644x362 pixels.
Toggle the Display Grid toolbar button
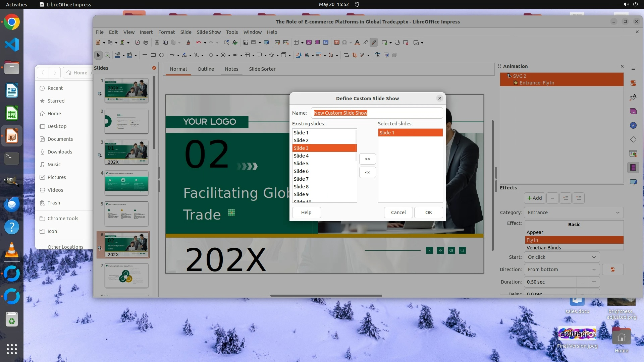(x=246, y=43)
